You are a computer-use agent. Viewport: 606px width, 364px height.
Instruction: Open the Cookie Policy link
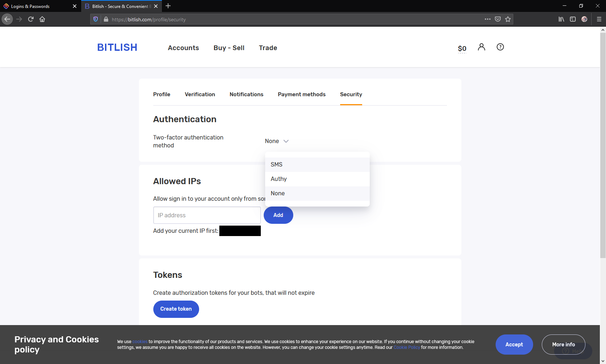click(x=407, y=347)
